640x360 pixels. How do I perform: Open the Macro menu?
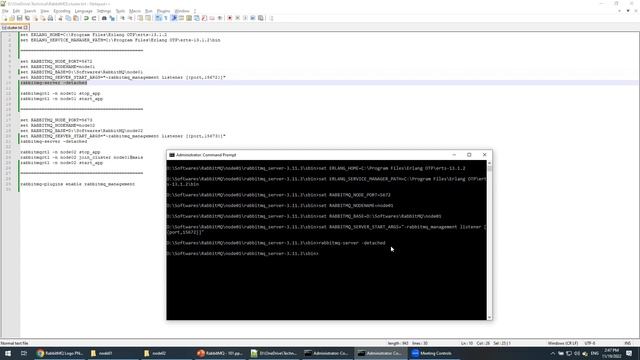point(135,11)
